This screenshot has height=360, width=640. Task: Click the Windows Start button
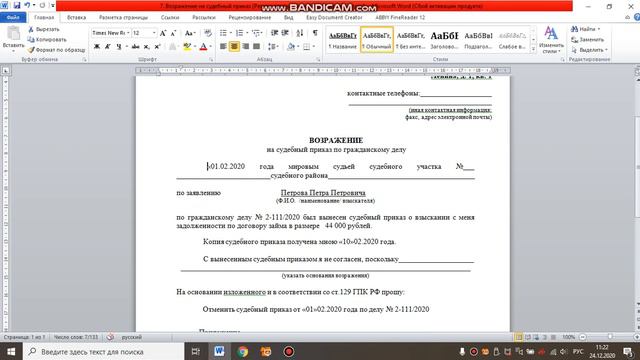(x=11, y=351)
